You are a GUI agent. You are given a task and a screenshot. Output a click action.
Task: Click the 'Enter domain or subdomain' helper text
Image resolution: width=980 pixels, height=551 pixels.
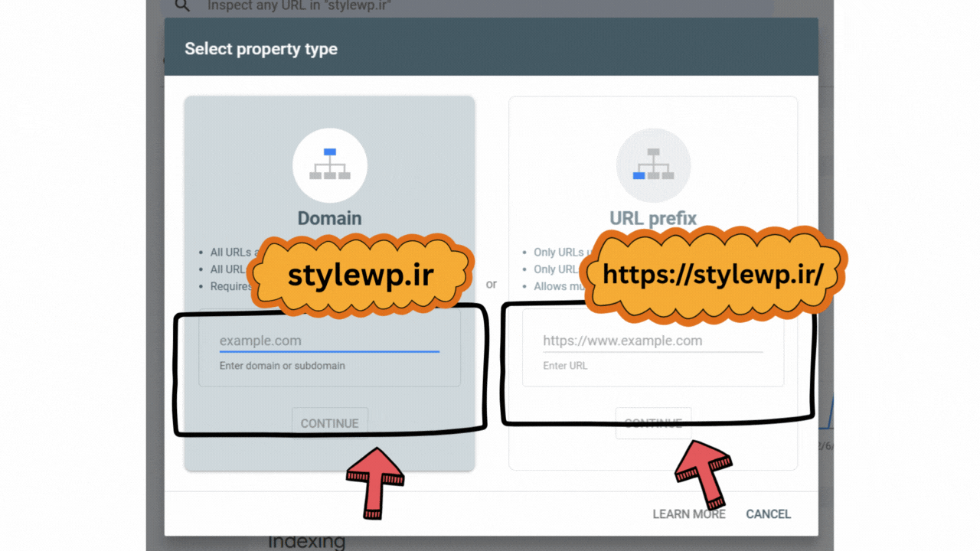283,366
